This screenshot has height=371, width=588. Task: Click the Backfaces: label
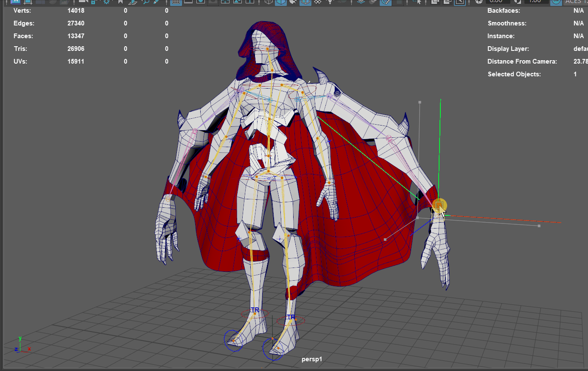504,11
